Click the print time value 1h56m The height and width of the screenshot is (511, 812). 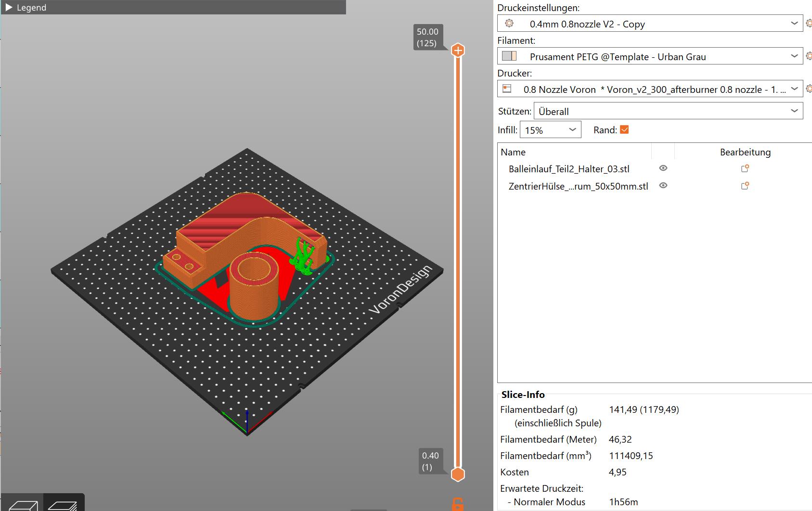click(x=623, y=502)
